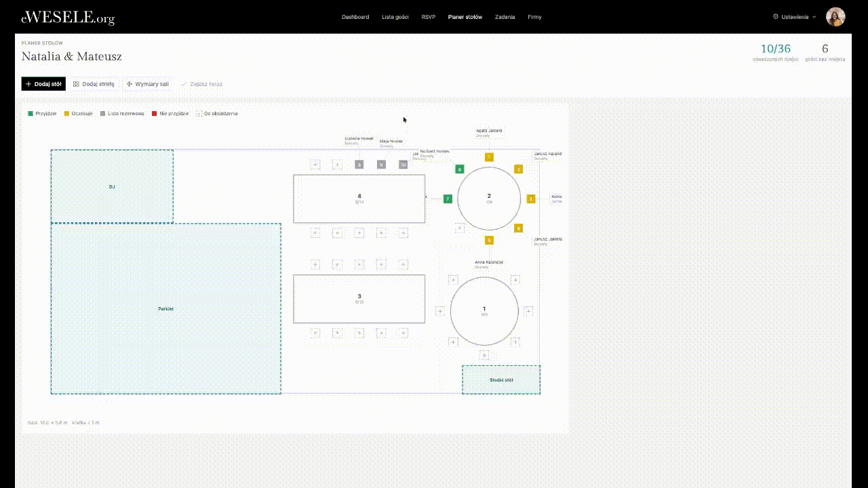
Task: Click gray seat 10 above table 4
Action: pyautogui.click(x=403, y=165)
